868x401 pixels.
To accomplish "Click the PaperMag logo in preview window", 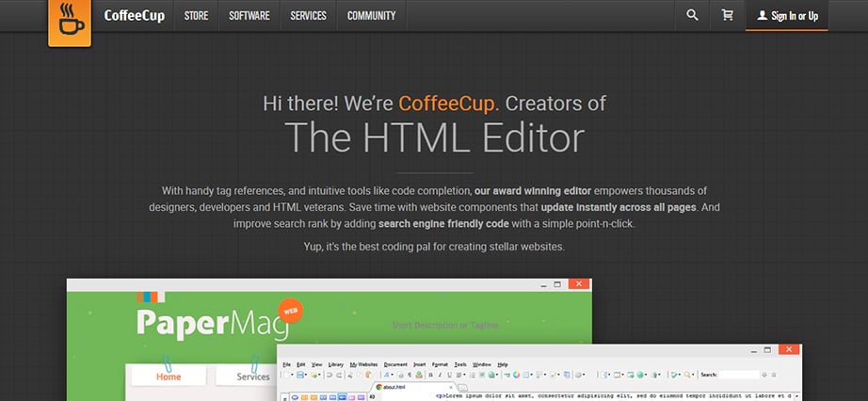I will [213, 323].
